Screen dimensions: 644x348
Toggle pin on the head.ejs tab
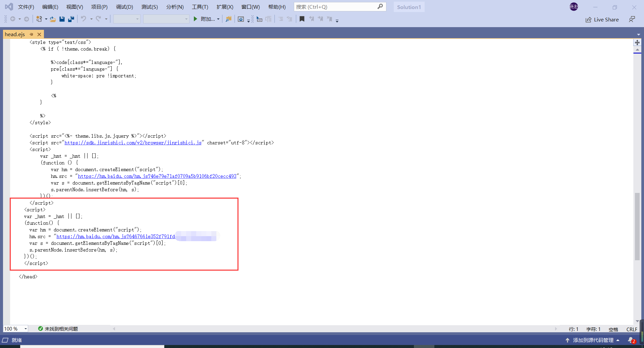tap(32, 34)
